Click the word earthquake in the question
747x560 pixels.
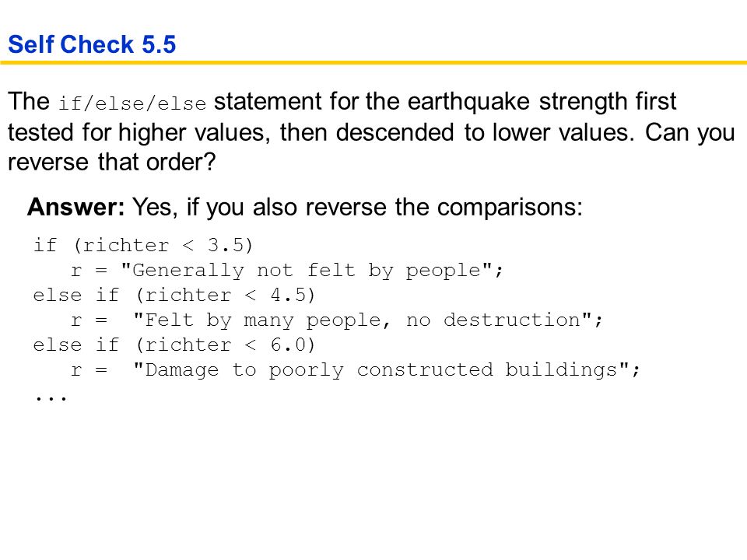click(468, 101)
